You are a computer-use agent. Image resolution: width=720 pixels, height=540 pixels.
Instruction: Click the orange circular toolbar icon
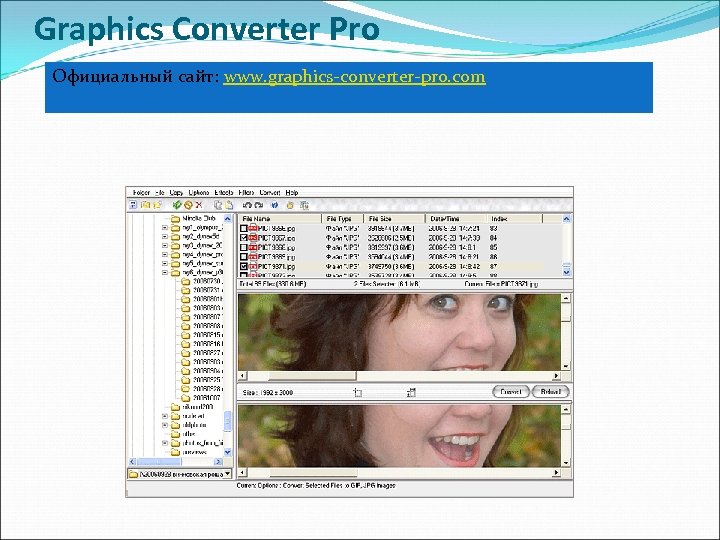point(188,205)
